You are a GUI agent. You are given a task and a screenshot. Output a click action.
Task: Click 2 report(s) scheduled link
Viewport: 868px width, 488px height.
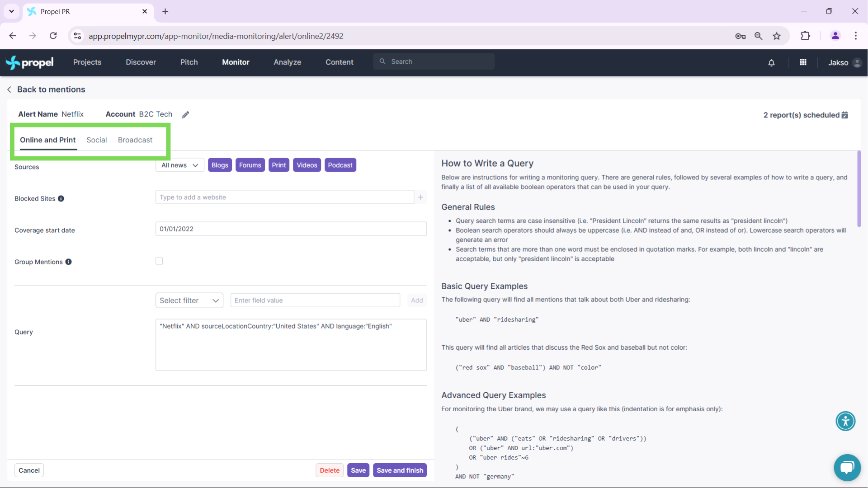pos(802,115)
